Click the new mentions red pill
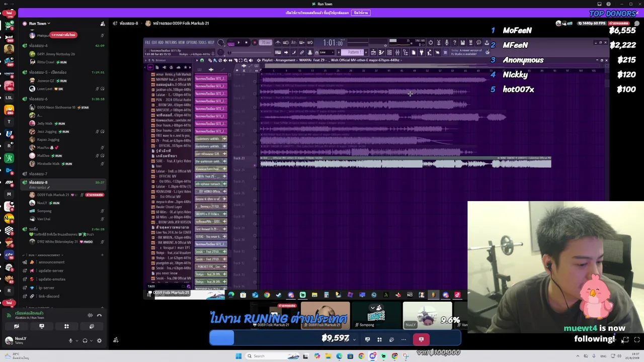 click(x=63, y=35)
